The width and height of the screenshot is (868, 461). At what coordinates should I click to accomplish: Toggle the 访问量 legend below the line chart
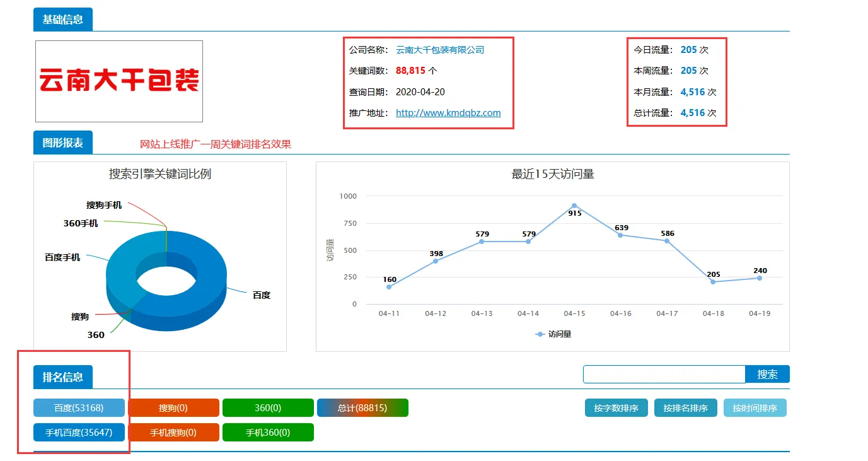click(555, 334)
